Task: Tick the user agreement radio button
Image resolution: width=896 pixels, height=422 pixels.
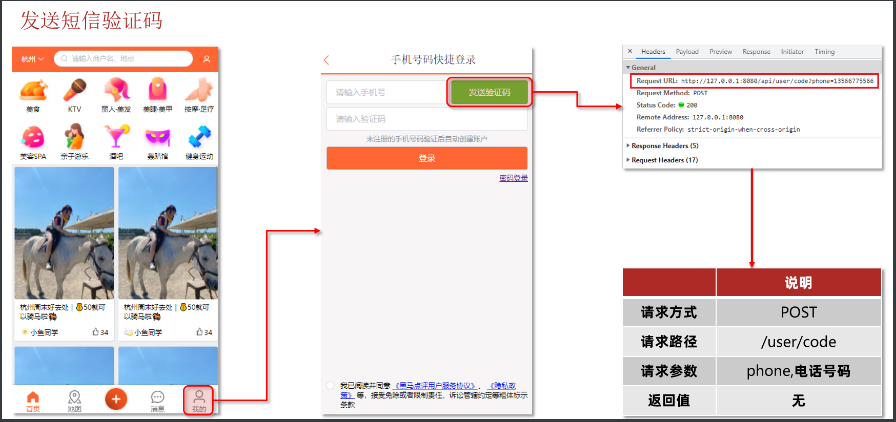Action: pyautogui.click(x=330, y=385)
